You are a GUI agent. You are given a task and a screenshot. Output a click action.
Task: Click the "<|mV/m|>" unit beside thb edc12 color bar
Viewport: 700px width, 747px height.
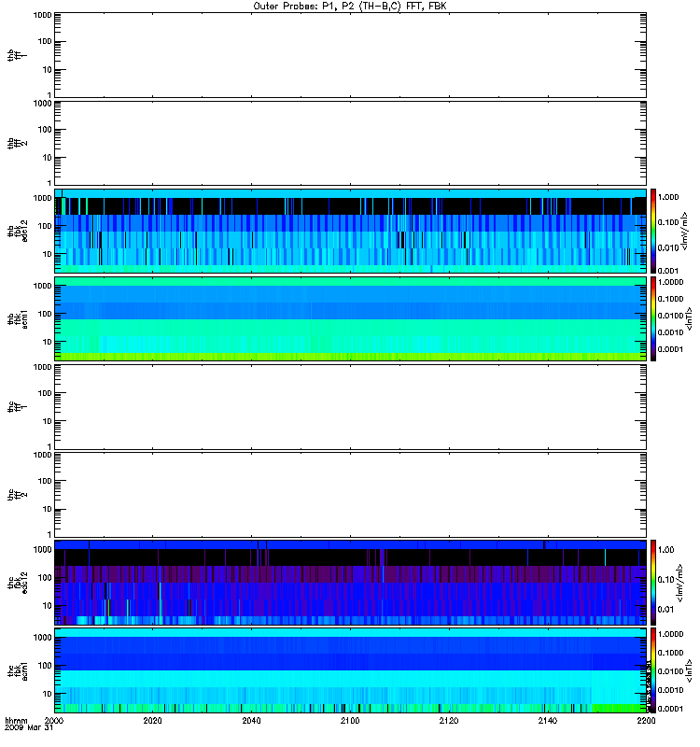685,231
